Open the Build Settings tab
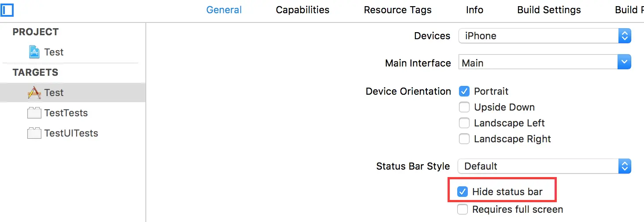Screen dimensions: 644x222 [x=549, y=10]
